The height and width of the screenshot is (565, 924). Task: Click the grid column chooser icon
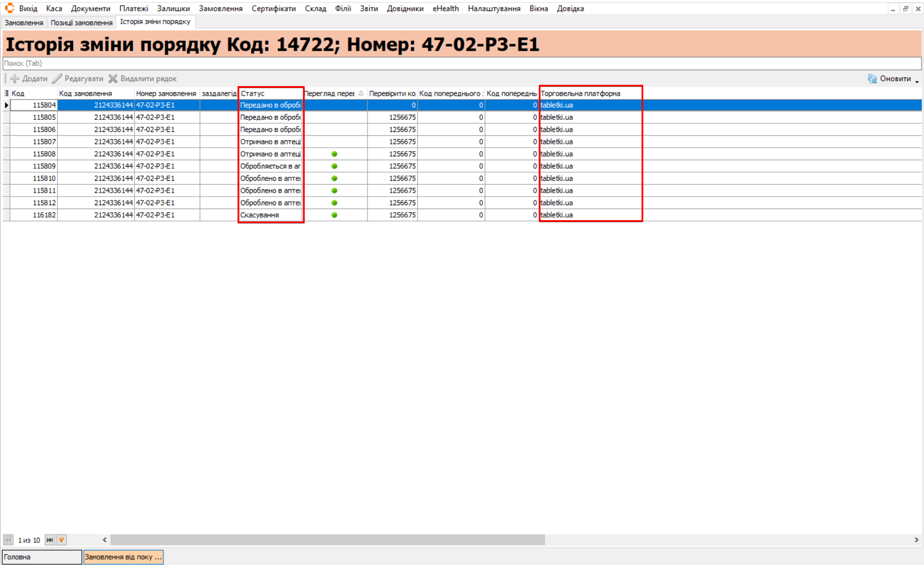click(x=6, y=93)
